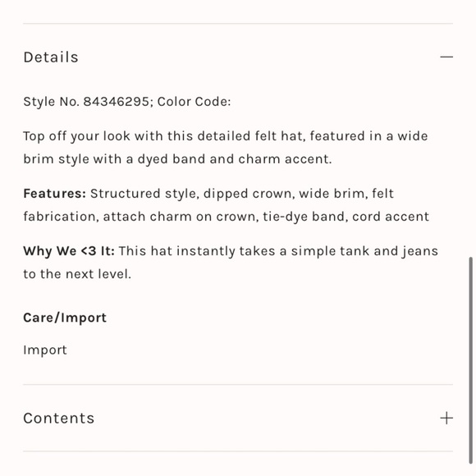Click the bold 'Features:' label
Viewport: 476px width, 476px height.
[55, 194]
